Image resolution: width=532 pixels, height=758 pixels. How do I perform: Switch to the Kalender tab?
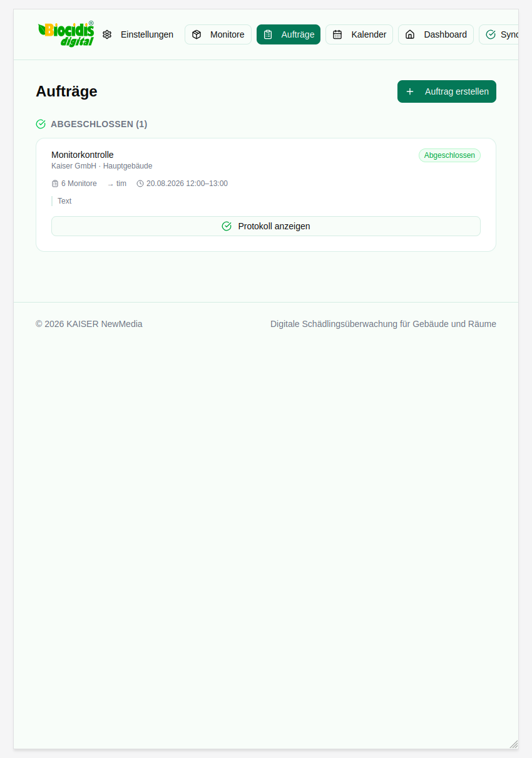pos(359,34)
